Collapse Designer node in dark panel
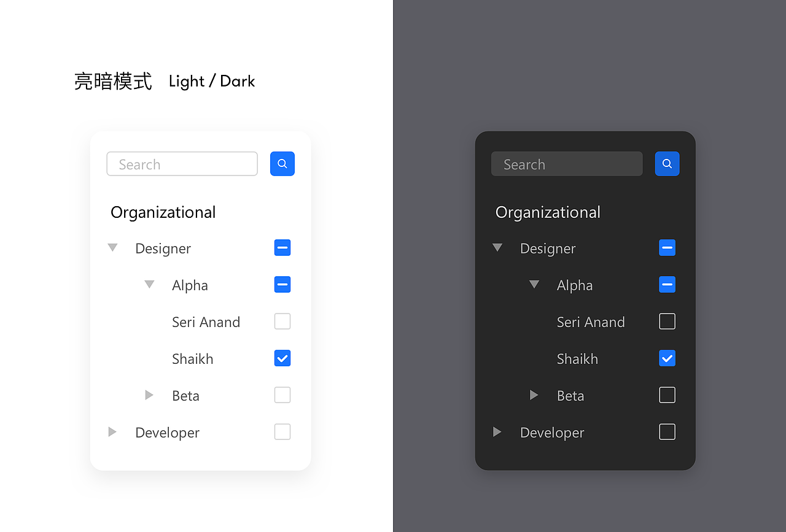The image size is (786, 532). [x=497, y=248]
